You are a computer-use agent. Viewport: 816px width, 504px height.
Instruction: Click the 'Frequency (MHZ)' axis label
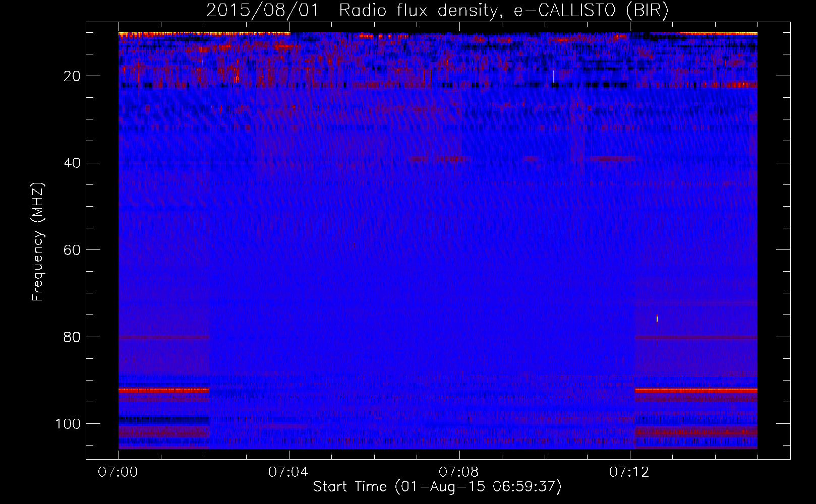(38, 241)
